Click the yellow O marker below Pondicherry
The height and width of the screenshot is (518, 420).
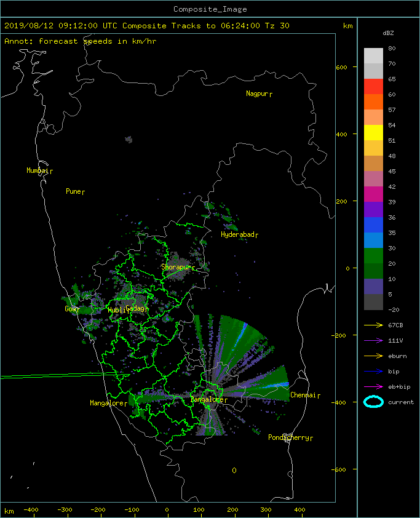(x=234, y=471)
